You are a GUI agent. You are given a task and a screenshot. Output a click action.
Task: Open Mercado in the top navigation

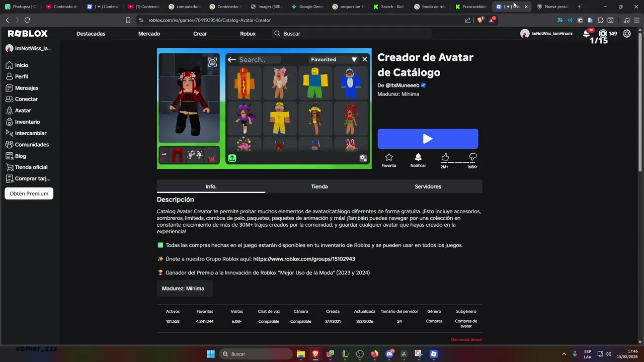coord(149,34)
